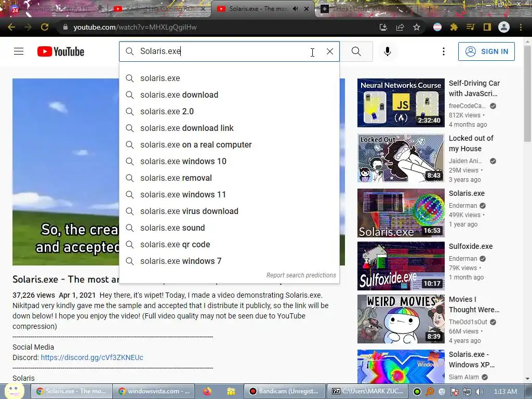This screenshot has width=532, height=399.
Task: Toggle the browser side panel icon
Action: pos(487,27)
